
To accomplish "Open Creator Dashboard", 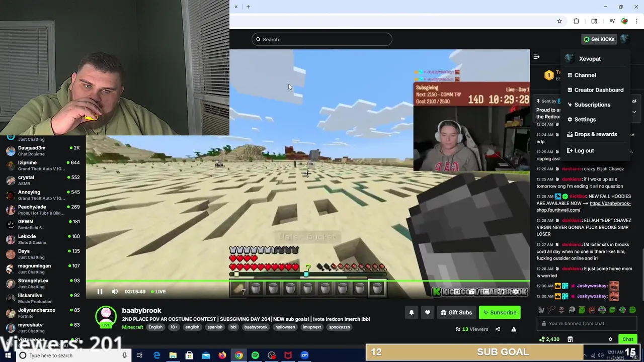I will click(x=595, y=90).
